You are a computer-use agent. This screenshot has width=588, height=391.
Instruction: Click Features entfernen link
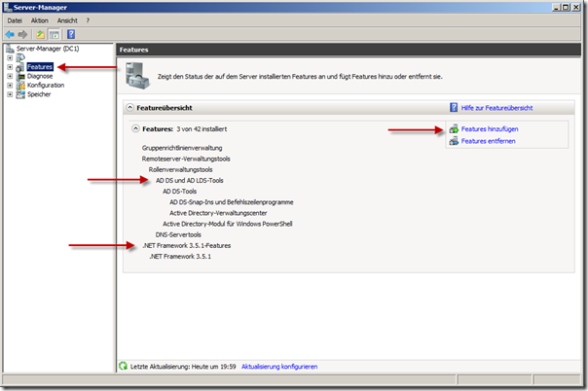pyautogui.click(x=489, y=141)
